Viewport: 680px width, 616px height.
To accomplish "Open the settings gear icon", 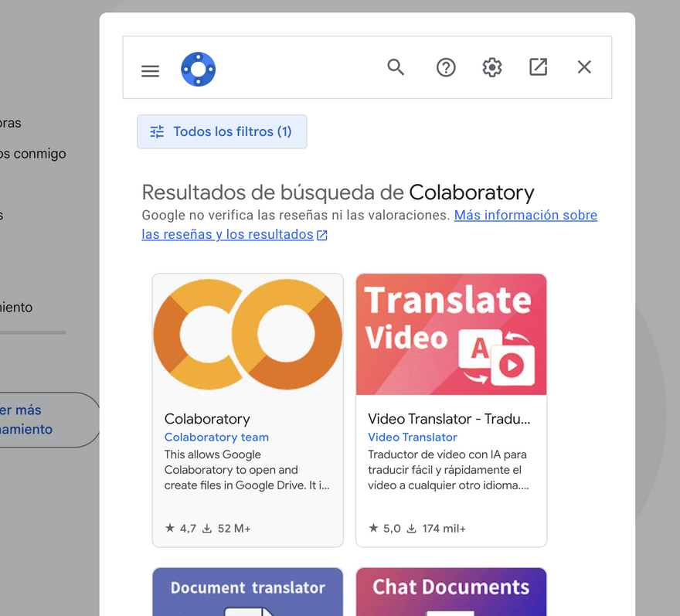I will (492, 67).
